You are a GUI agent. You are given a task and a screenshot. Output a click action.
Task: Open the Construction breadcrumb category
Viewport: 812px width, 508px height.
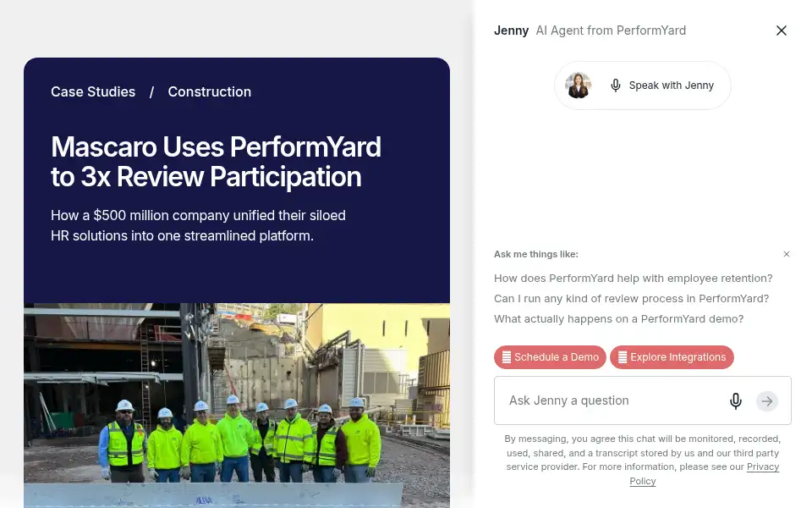pos(209,91)
